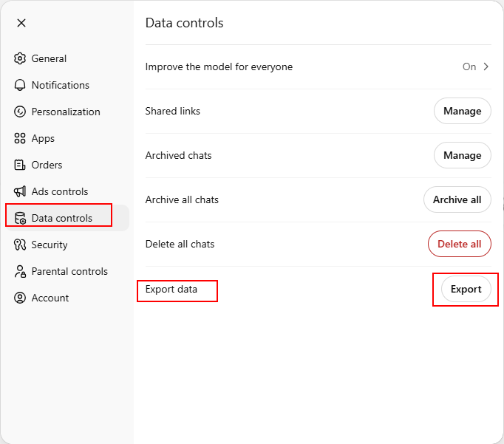Click the Orders receipt icon
This screenshot has height=444, width=504.
[20, 165]
